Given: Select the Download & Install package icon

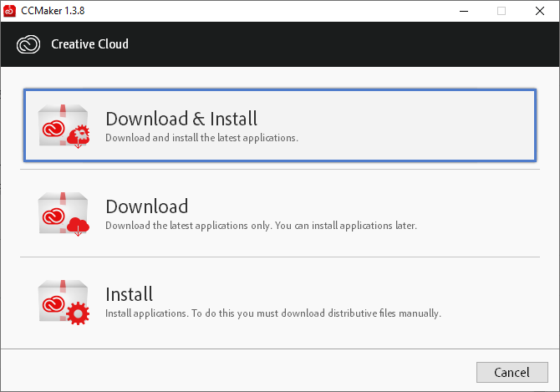Looking at the screenshot, I should pos(64,126).
